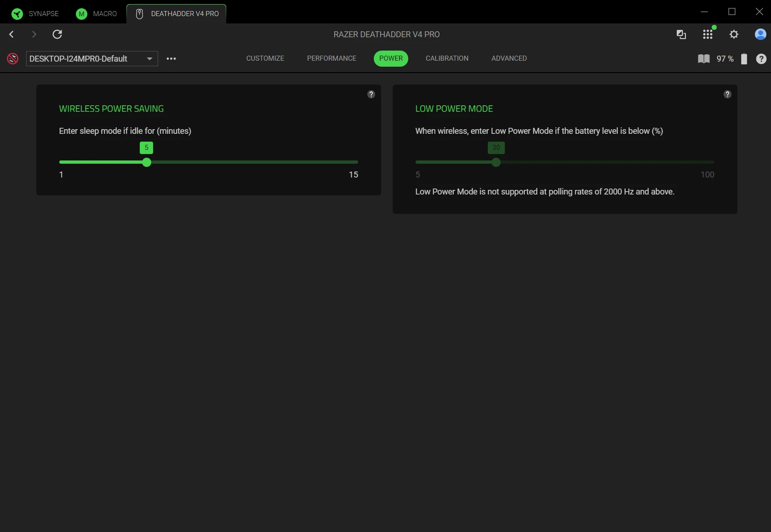Click the red profile sync icon
771x532 pixels.
13,59
